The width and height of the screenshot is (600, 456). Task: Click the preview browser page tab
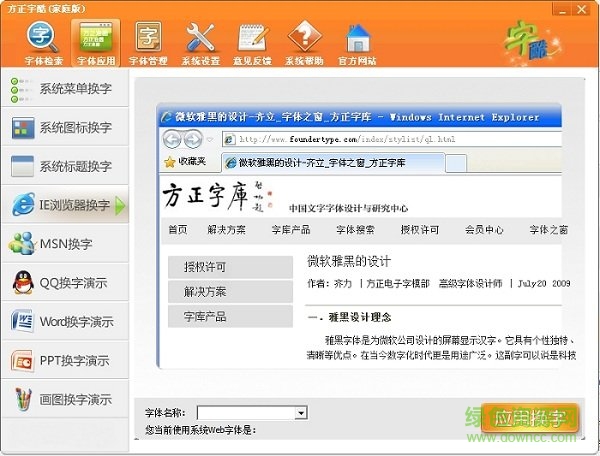(333, 163)
